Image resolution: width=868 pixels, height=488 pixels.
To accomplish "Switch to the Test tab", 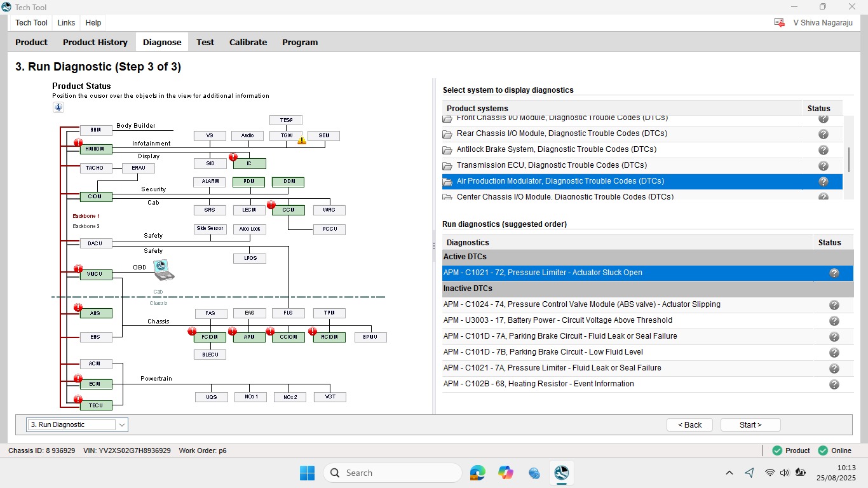I will (205, 43).
